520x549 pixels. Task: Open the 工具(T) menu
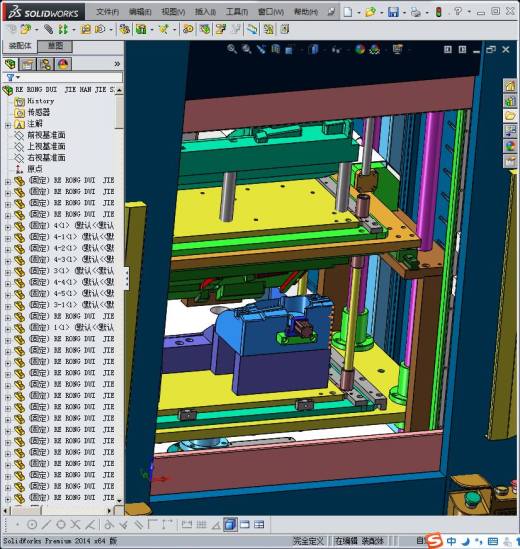pyautogui.click(x=237, y=12)
